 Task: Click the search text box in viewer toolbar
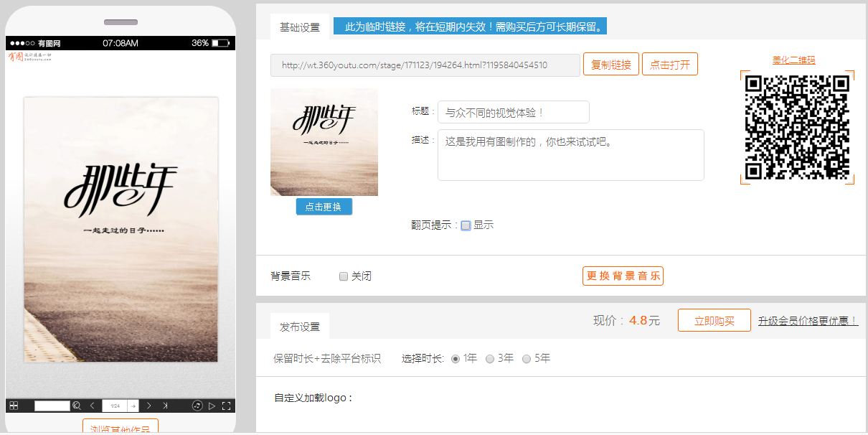(x=52, y=406)
